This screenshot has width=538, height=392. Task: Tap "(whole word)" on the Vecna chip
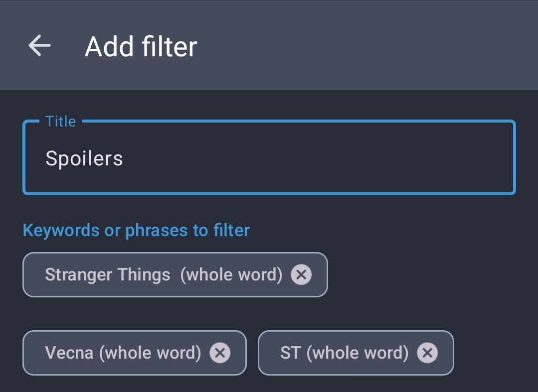click(150, 353)
